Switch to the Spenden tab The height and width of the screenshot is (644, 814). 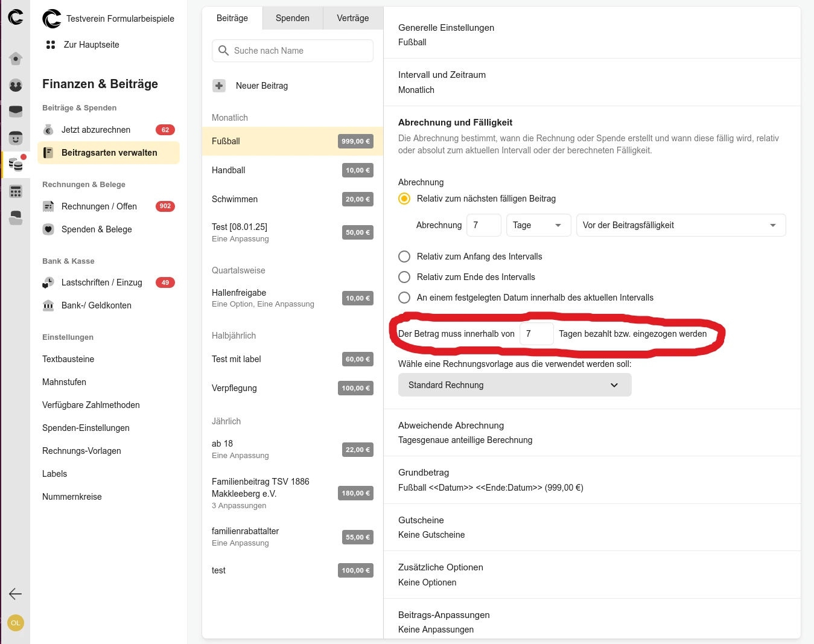coord(293,18)
